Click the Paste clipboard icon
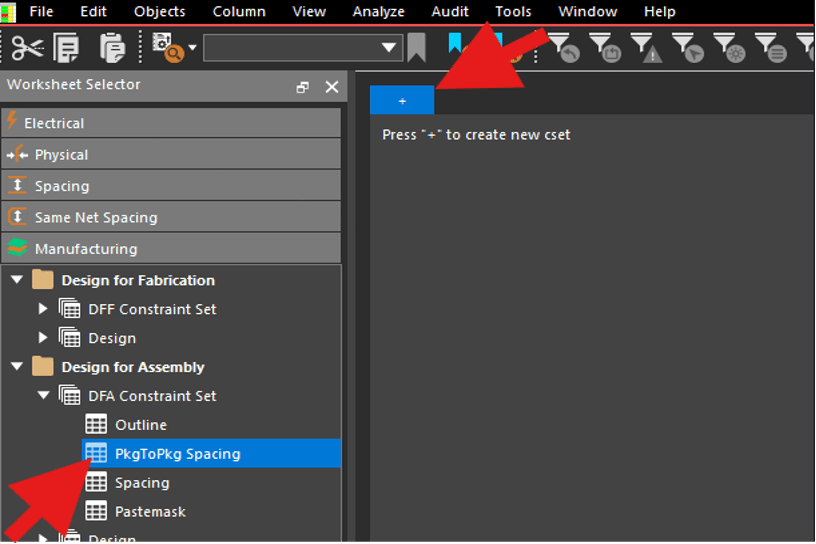Screen dimensions: 816x544 pyautogui.click(x=112, y=48)
